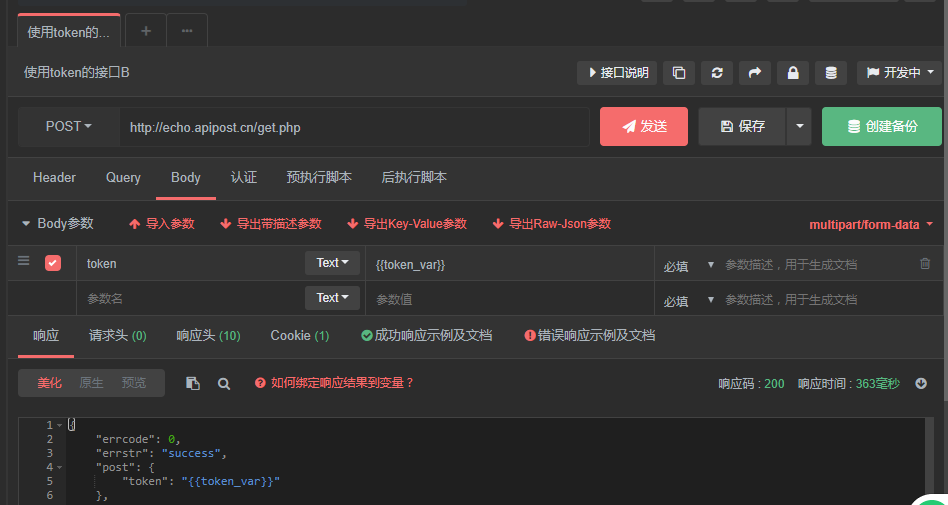Click the share arrow icon
The height and width of the screenshot is (505, 948).
click(755, 73)
